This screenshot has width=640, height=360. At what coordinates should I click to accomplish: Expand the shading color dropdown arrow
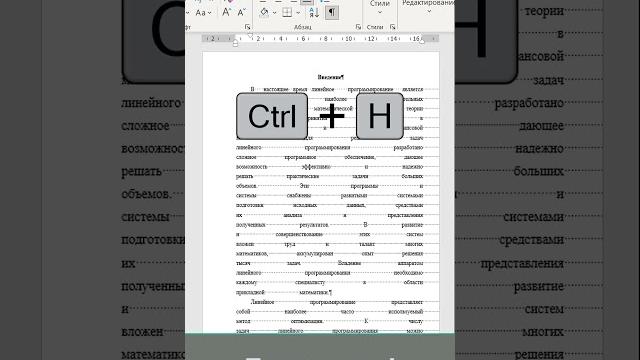(x=274, y=13)
